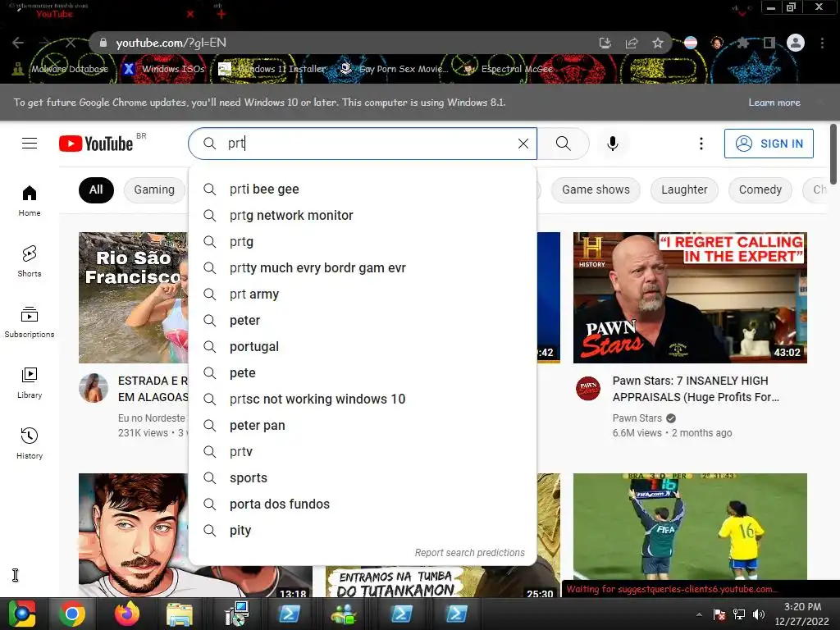Select the Game shows chip
Viewport: 840px width, 630px height.
[x=596, y=190]
